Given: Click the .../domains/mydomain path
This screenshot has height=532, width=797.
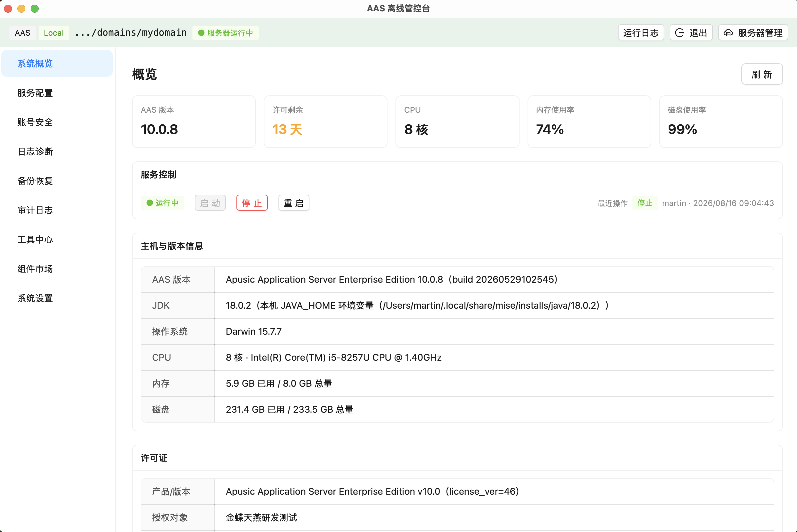Looking at the screenshot, I should point(131,33).
